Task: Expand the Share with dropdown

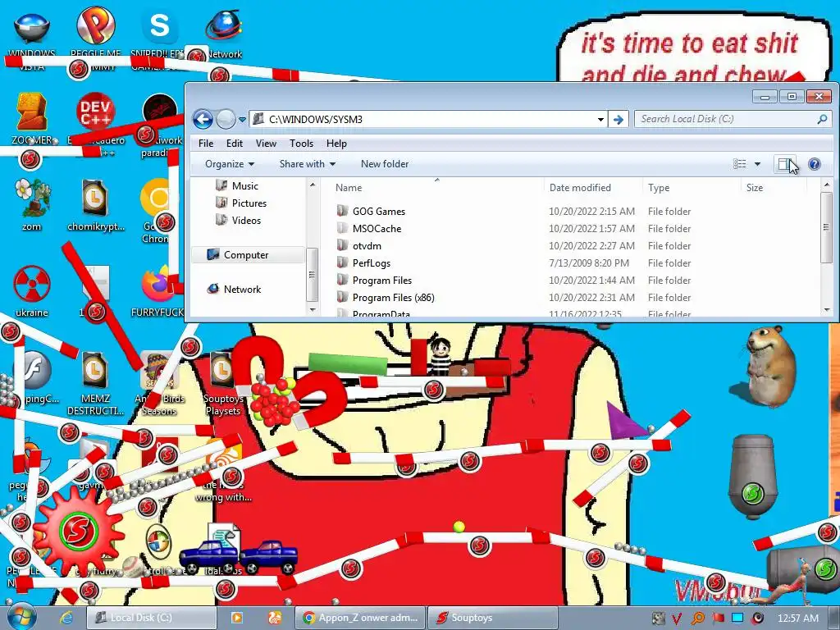Action: click(x=308, y=164)
